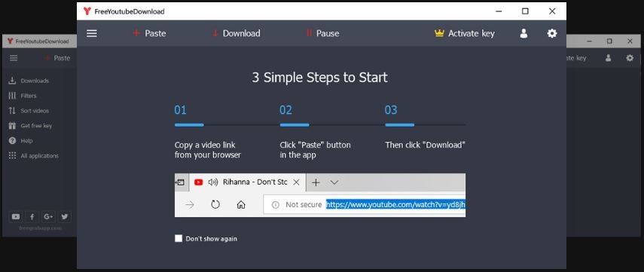The height and width of the screenshot is (272, 644).
Task: Click the Pause toolbar button
Action: [x=323, y=33]
